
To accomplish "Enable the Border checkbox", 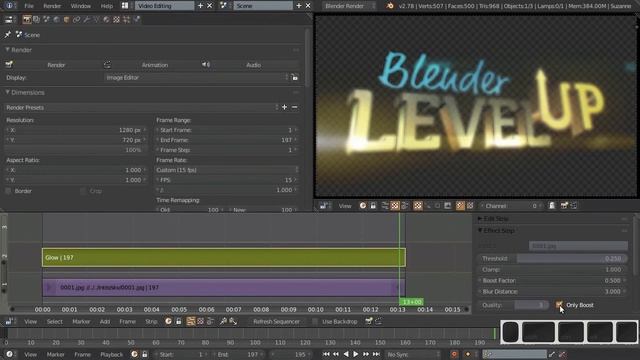I will click(8, 191).
